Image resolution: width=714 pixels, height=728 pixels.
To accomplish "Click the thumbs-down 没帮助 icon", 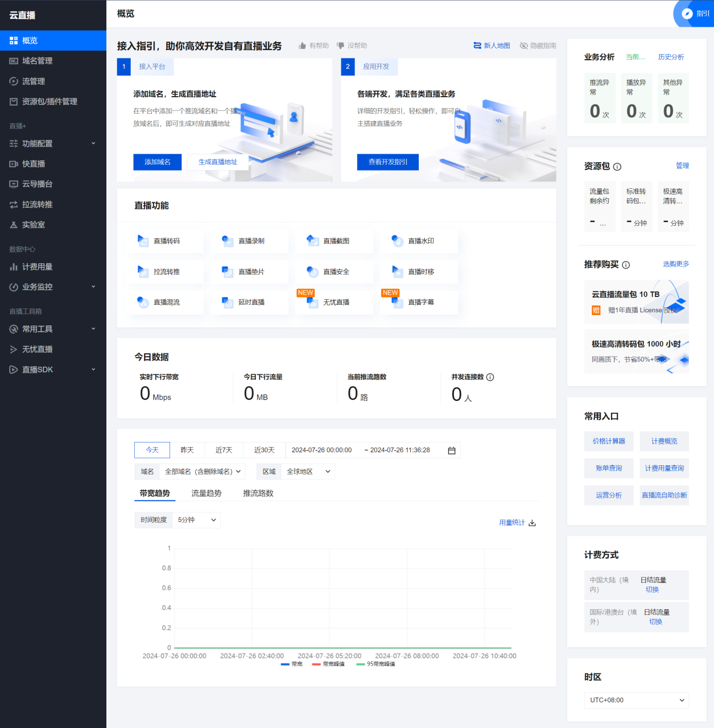I will point(340,45).
